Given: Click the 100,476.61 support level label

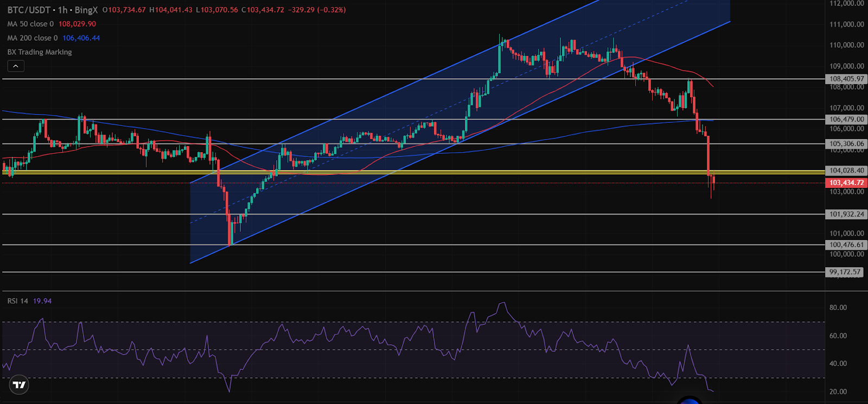Looking at the screenshot, I should (846, 245).
